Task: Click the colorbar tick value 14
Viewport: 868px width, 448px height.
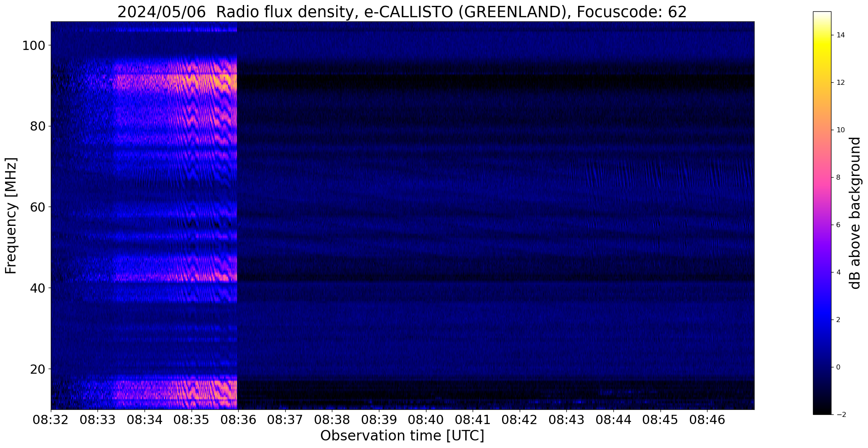Action: click(841, 35)
